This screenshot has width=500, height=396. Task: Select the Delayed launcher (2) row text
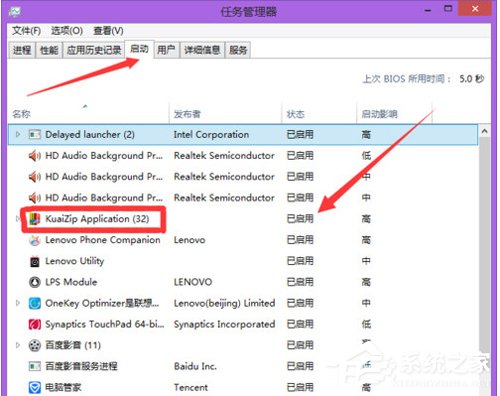point(90,135)
